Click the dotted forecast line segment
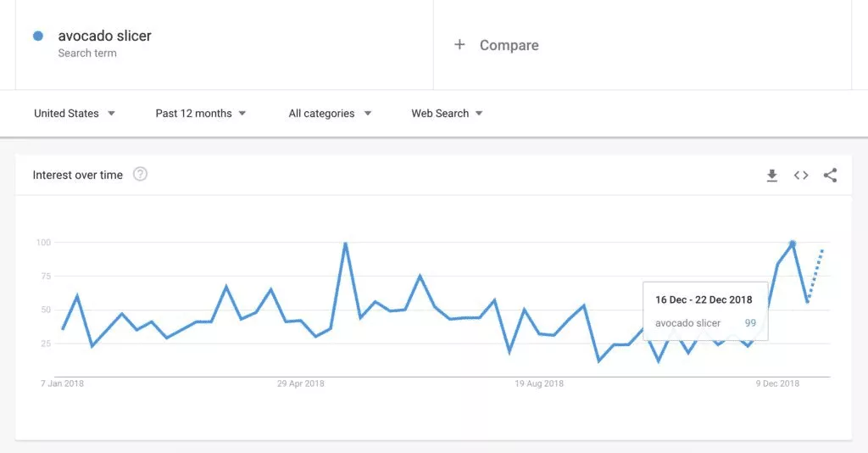This screenshot has height=453, width=868. [x=816, y=273]
